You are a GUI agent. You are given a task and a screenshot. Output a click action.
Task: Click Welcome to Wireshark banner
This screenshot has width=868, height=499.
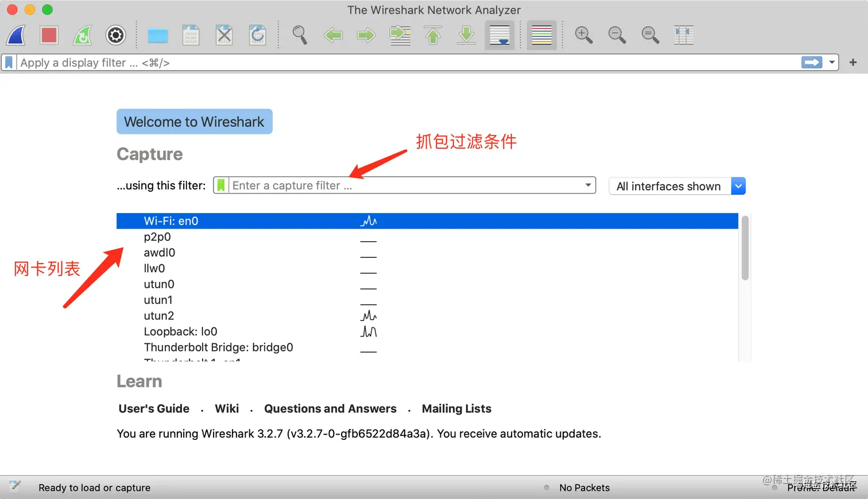pyautogui.click(x=195, y=122)
